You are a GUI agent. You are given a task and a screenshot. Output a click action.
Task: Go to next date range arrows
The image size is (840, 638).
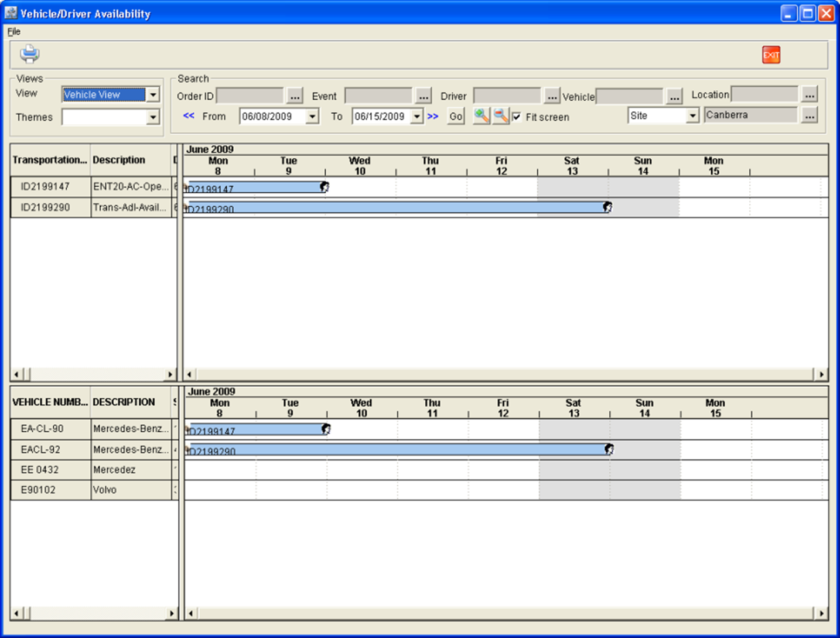433,116
